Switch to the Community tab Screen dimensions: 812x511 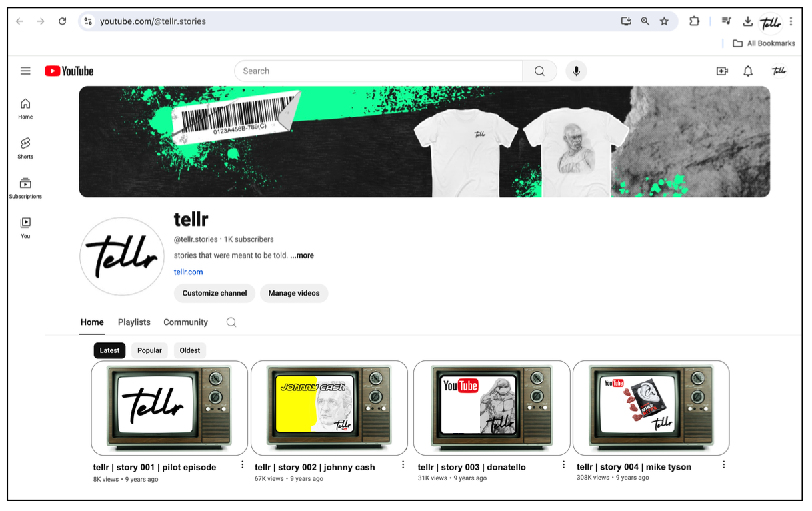(185, 322)
